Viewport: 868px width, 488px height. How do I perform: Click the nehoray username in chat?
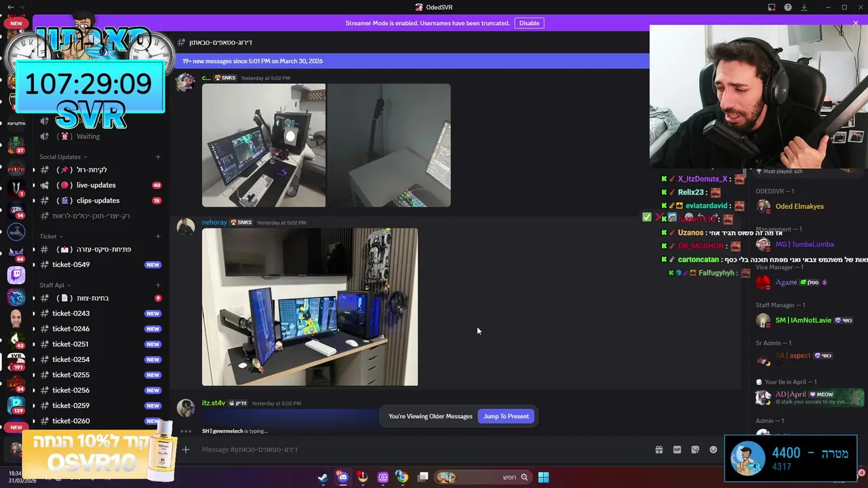(x=214, y=222)
